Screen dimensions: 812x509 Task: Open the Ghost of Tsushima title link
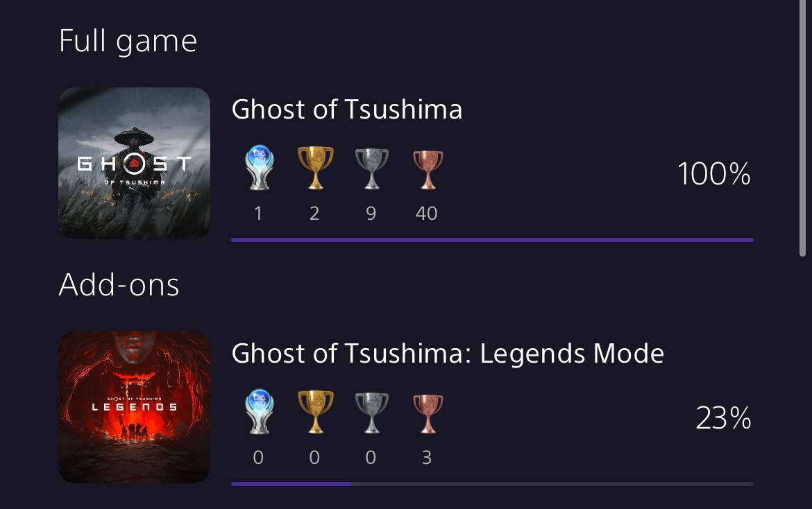346,110
